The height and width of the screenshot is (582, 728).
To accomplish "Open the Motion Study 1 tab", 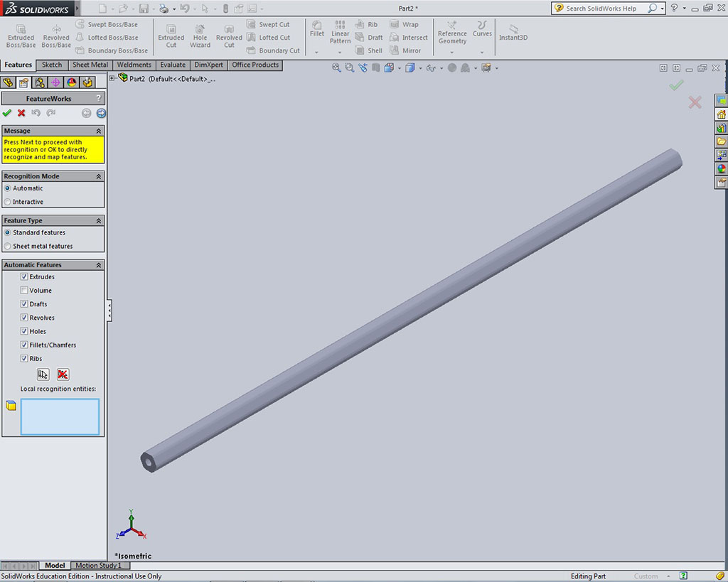I will click(99, 566).
